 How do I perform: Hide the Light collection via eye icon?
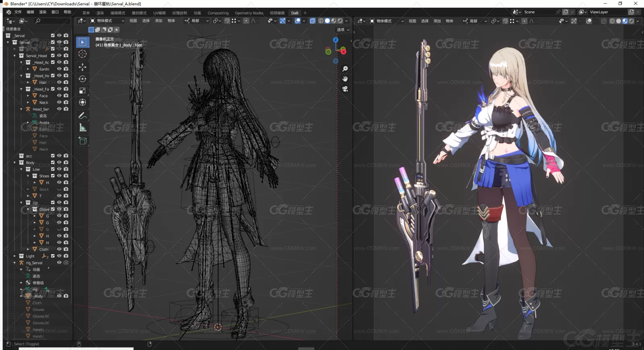[x=59, y=256]
